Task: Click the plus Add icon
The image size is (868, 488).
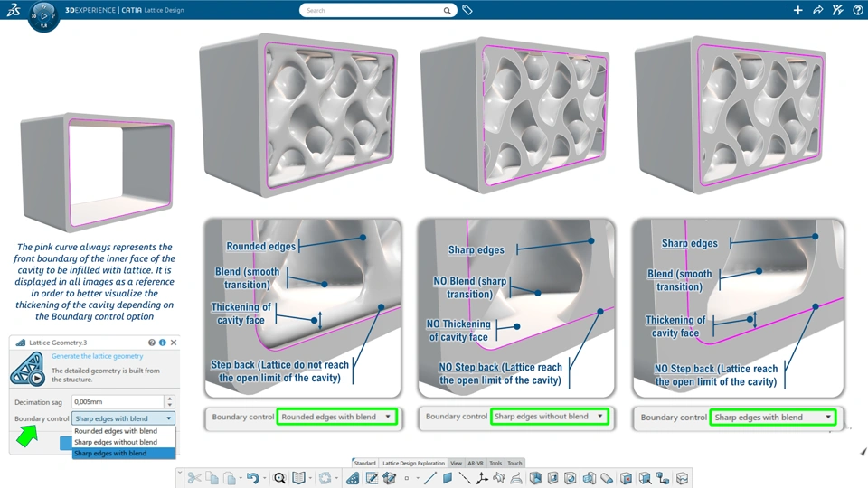Action: 797,10
